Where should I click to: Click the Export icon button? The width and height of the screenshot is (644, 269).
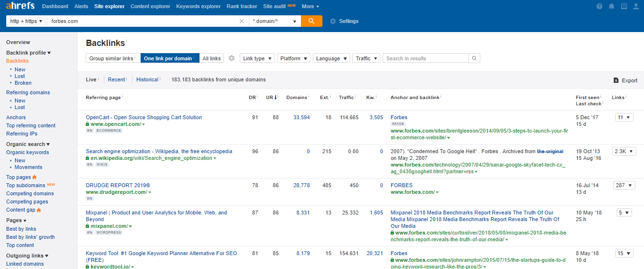click(616, 80)
